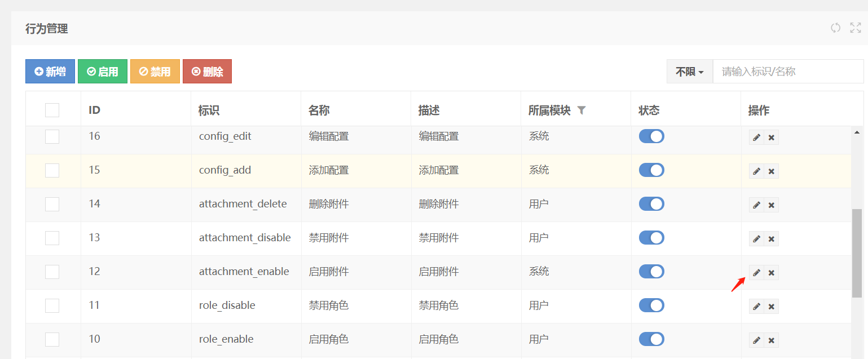868x359 pixels.
Task: Click the edit pencil for config_edit
Action: click(756, 137)
